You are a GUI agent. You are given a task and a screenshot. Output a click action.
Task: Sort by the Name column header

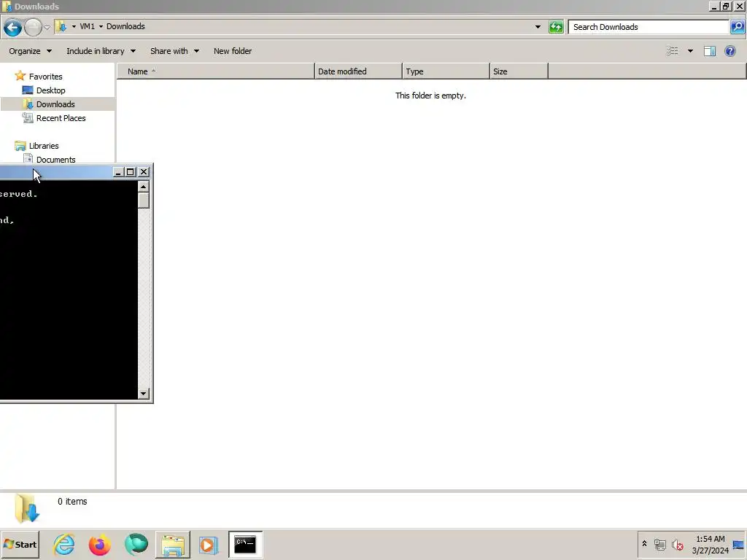point(216,71)
